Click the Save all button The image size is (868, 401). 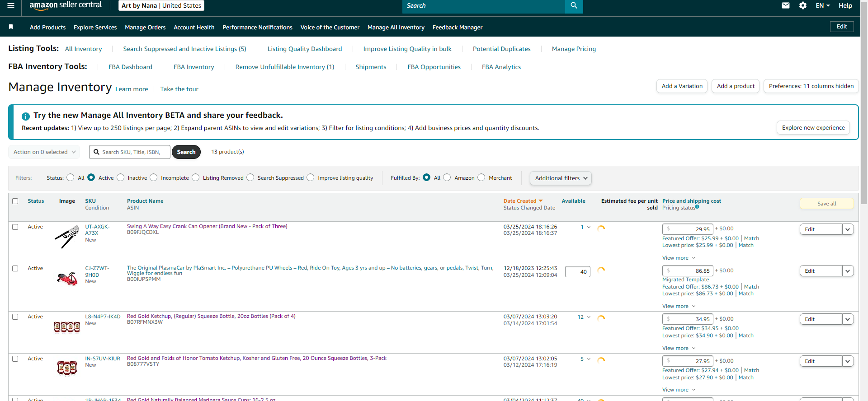click(x=827, y=204)
